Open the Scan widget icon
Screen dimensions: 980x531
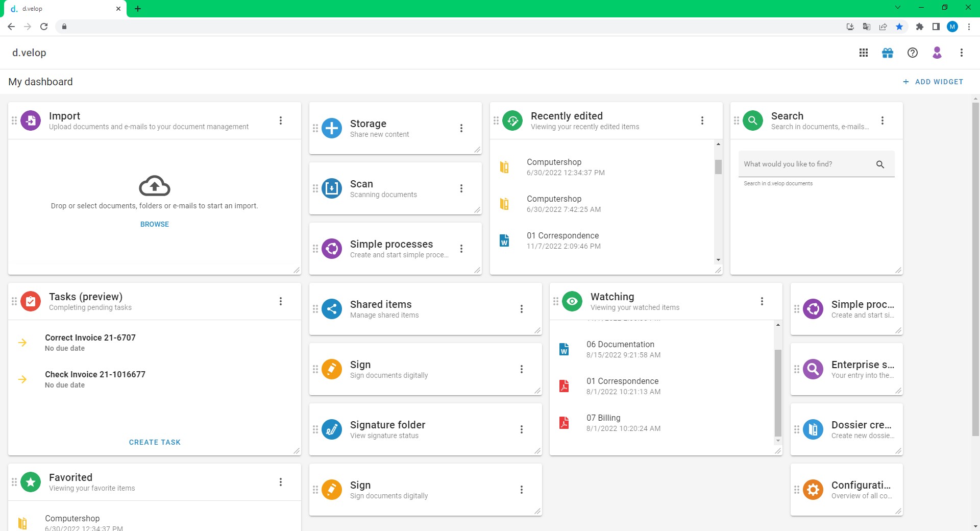pos(332,188)
